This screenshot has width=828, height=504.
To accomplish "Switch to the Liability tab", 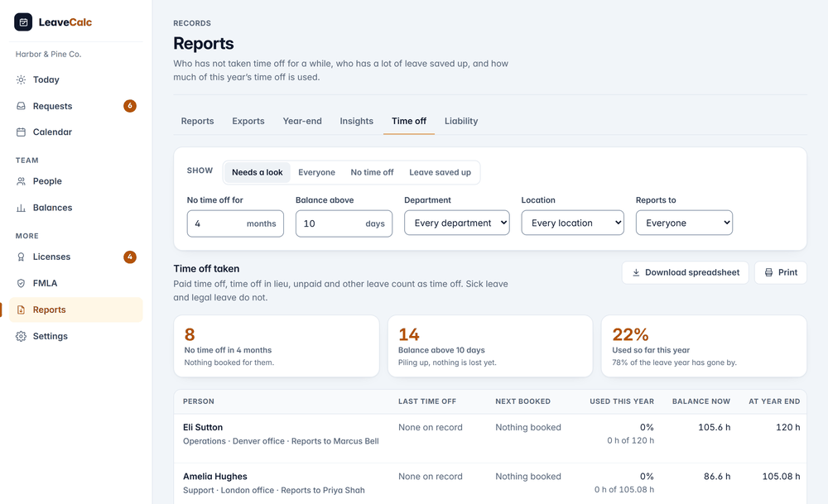I will coord(461,121).
